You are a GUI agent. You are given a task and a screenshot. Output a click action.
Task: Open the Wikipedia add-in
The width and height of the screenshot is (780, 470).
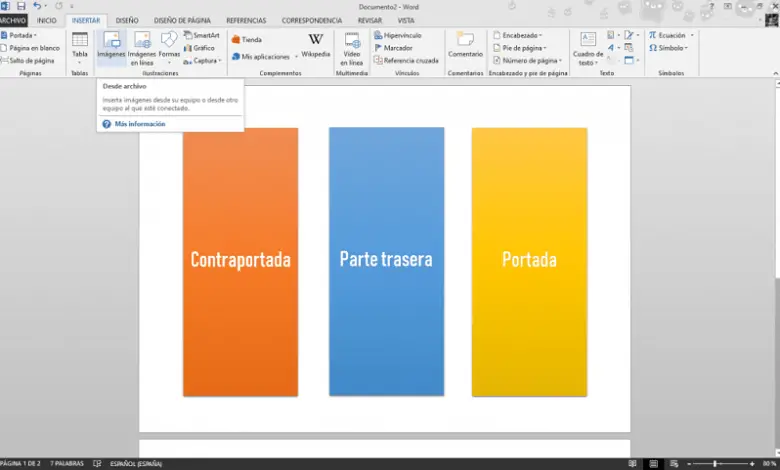(x=315, y=46)
